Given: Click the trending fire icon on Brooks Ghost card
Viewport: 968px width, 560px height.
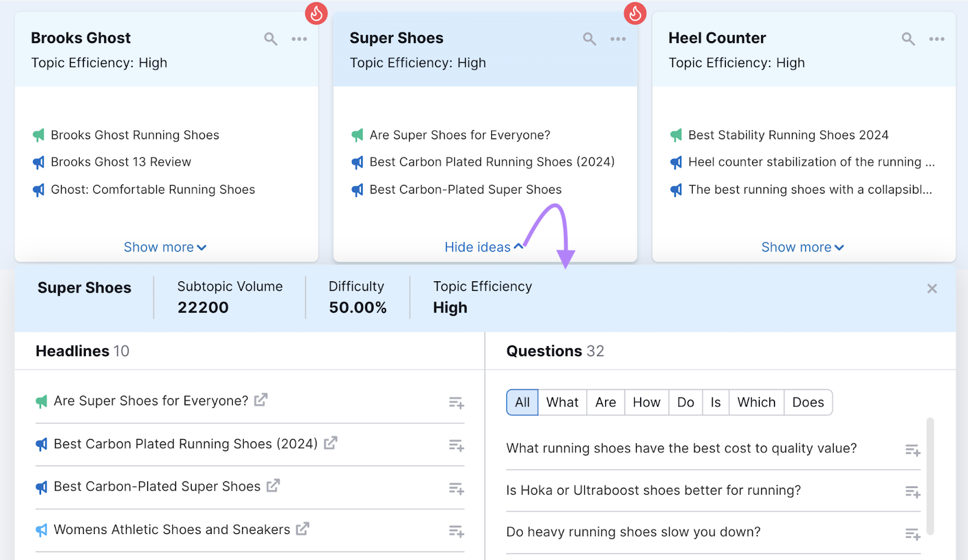Looking at the screenshot, I should (316, 13).
